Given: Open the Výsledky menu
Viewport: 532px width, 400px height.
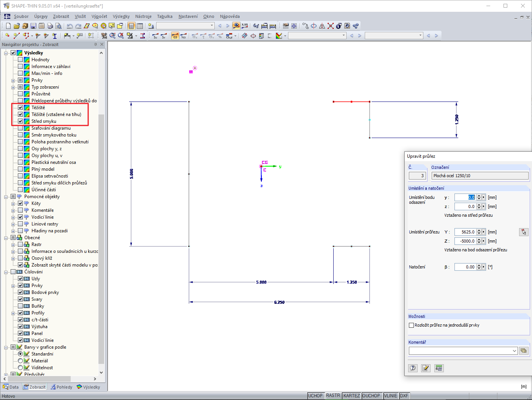Looking at the screenshot, I should [x=121, y=16].
